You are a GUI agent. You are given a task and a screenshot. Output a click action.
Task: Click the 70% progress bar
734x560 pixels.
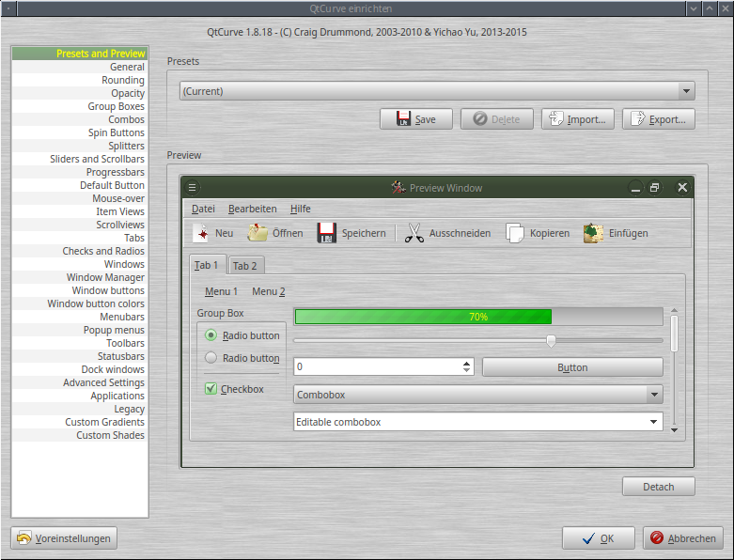tap(478, 317)
